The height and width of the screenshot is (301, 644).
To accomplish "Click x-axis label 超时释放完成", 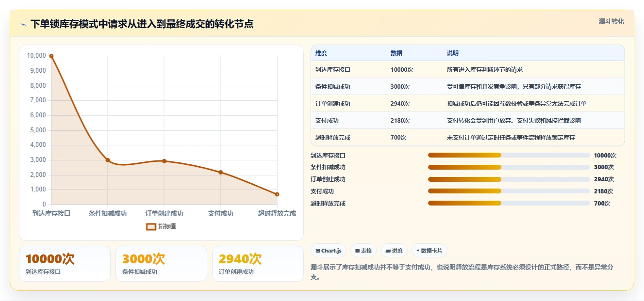I will coord(277,213).
